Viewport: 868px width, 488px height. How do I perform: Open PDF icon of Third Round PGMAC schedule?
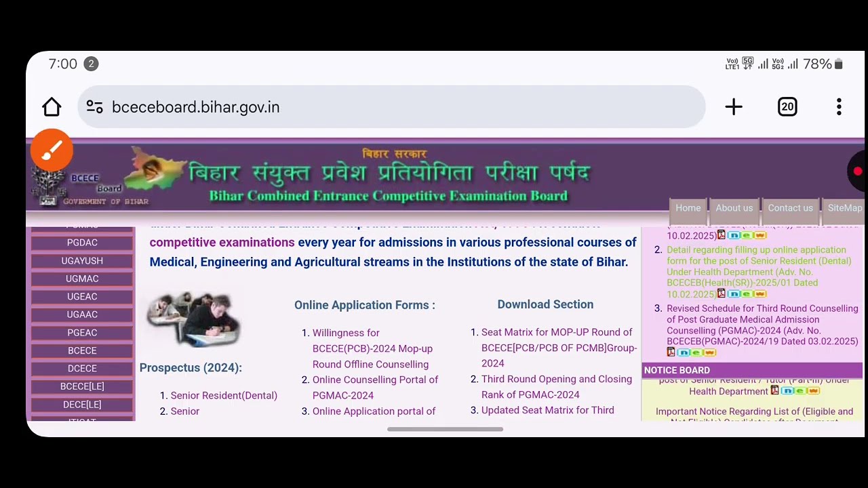click(671, 352)
